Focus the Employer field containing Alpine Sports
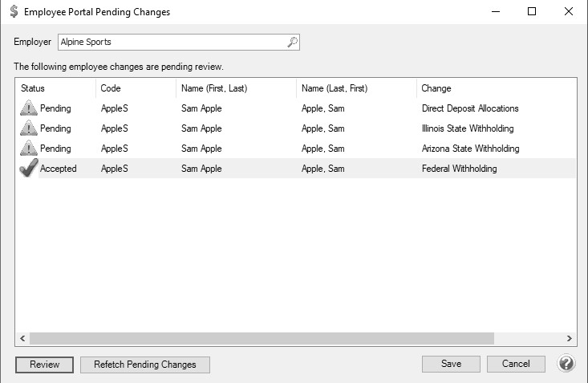The height and width of the screenshot is (383, 588). click(x=179, y=42)
